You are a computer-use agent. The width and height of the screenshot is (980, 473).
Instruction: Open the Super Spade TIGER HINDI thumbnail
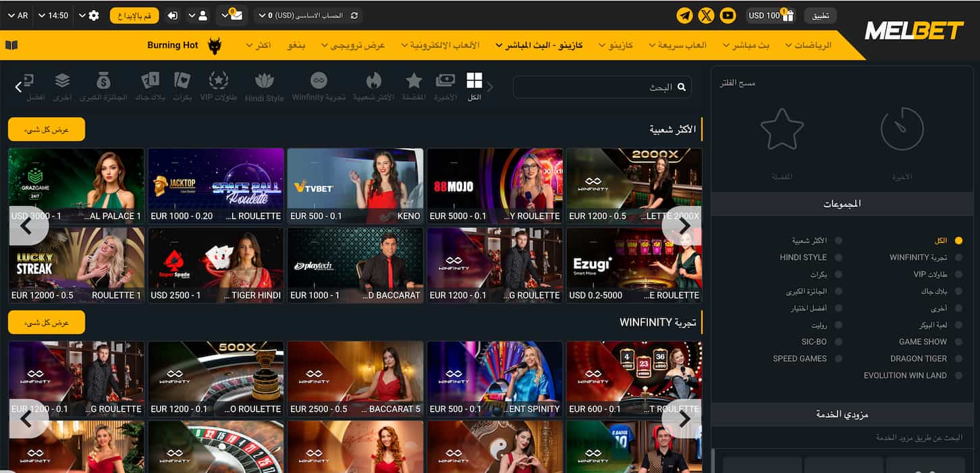tap(216, 265)
